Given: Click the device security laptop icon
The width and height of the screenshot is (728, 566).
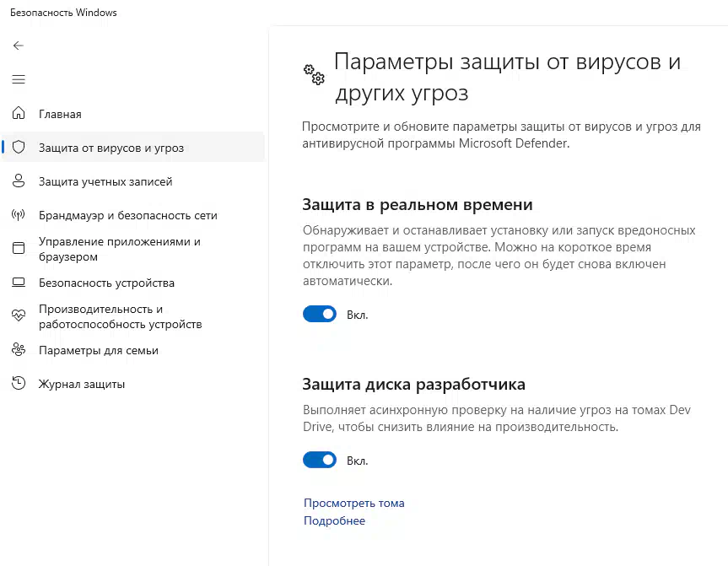Looking at the screenshot, I should point(19,283).
